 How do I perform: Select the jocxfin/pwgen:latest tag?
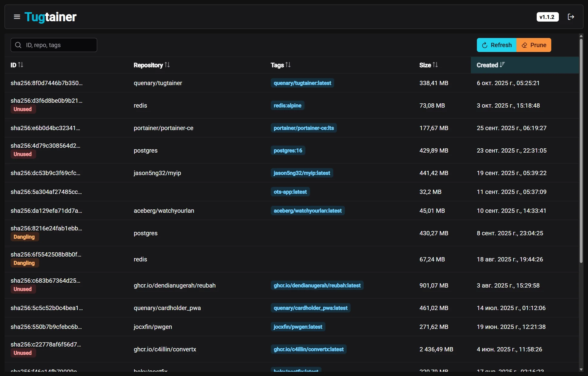point(298,326)
